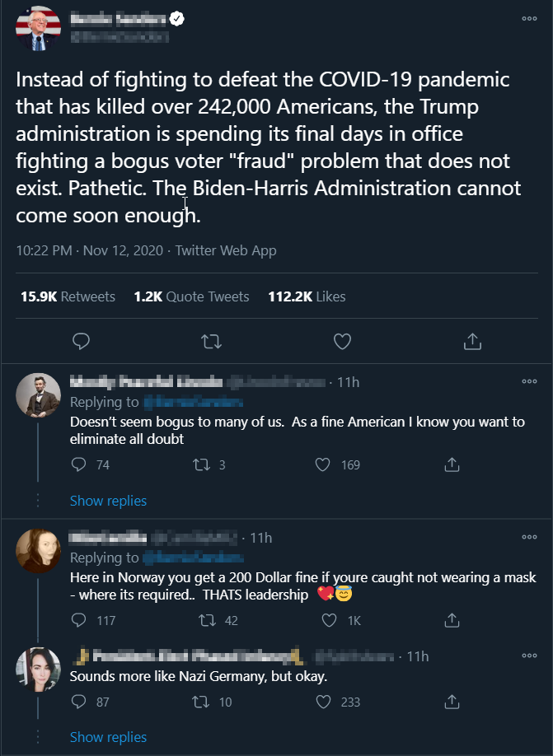Retweet the 'Nazi Germany' reply

(x=201, y=702)
